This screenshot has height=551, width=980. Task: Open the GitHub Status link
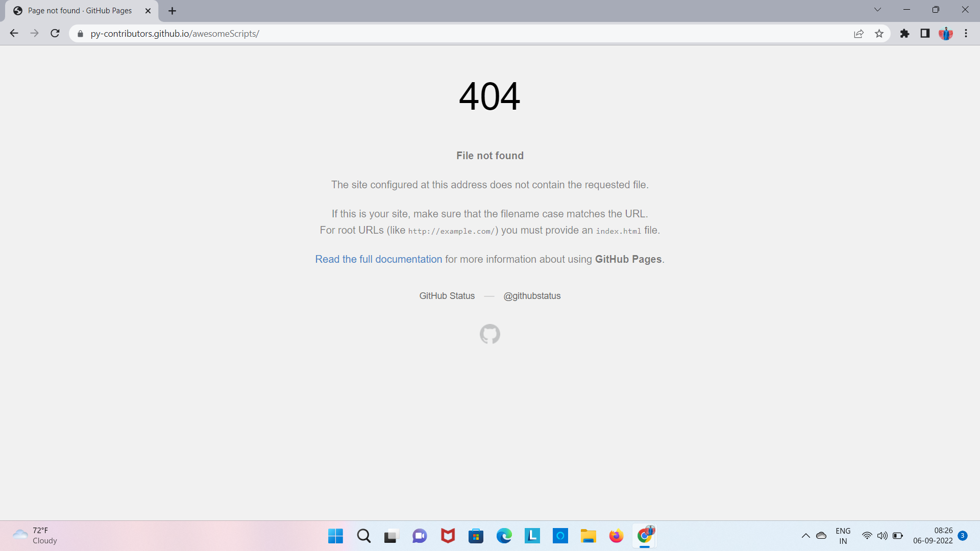point(447,296)
